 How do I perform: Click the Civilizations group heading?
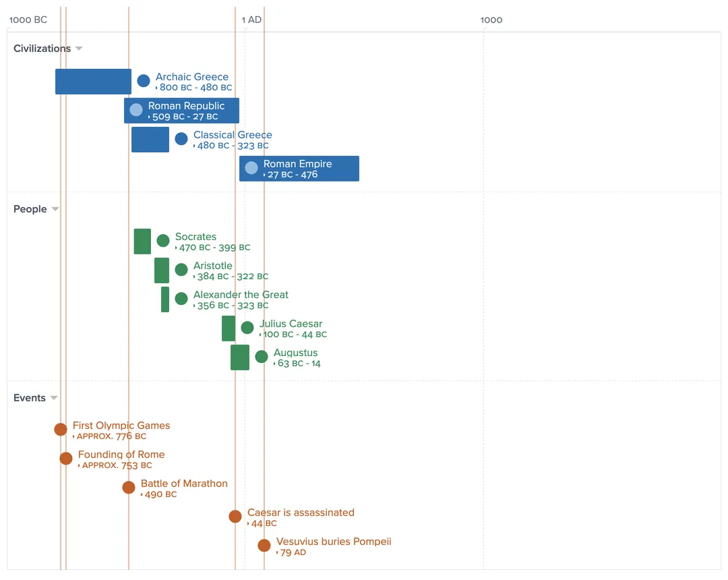(42, 49)
